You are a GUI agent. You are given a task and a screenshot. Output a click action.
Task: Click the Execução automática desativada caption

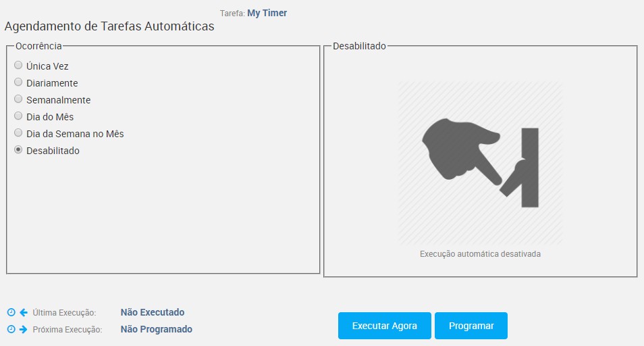480,254
